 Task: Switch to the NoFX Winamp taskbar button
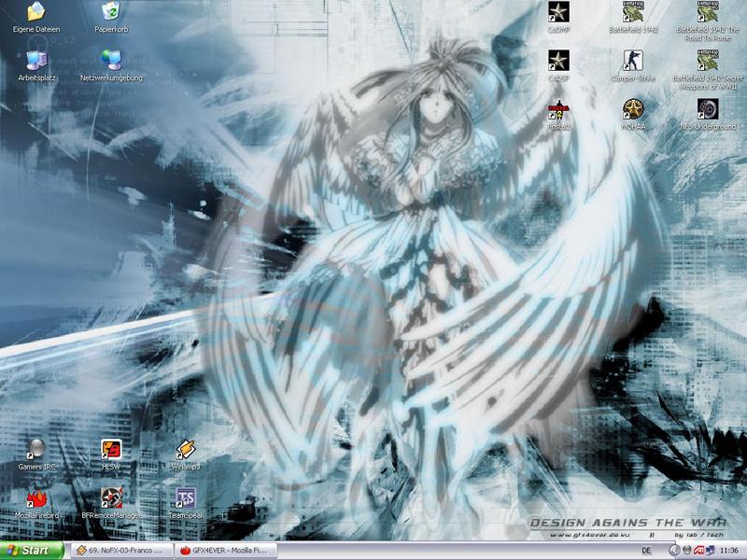pyautogui.click(x=122, y=551)
